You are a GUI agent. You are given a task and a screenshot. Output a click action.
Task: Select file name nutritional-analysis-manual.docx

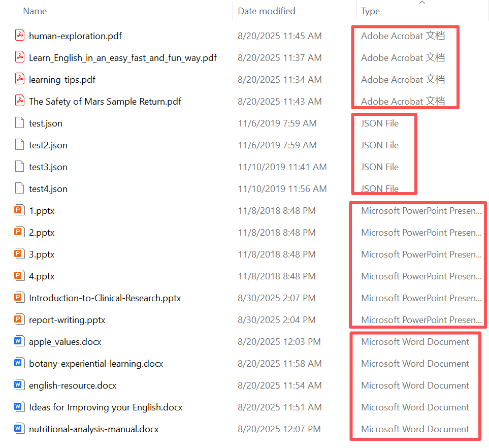[x=93, y=429]
